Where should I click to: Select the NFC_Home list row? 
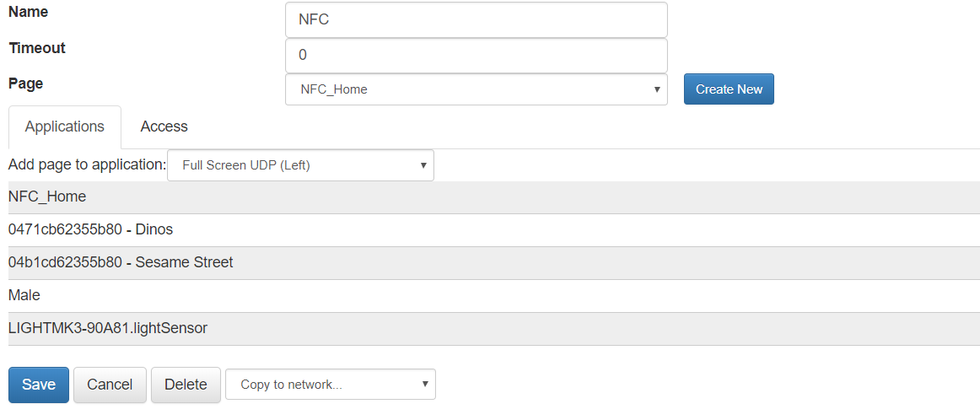493,197
